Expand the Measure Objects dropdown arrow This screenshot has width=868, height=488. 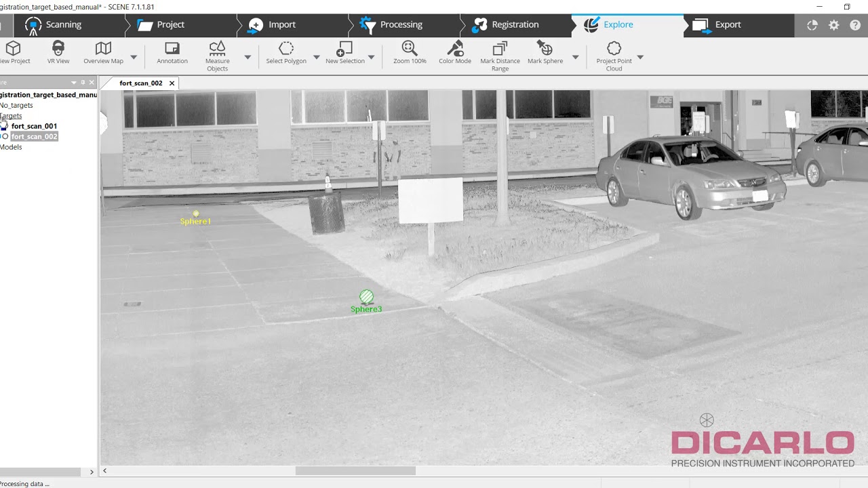[248, 58]
